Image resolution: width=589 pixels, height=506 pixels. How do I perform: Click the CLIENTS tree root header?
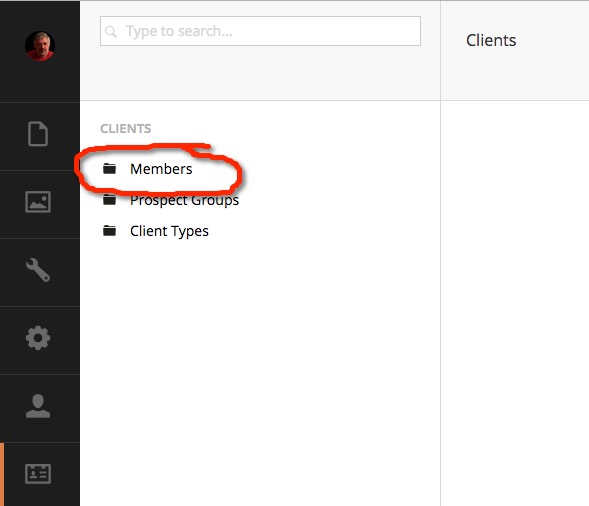[x=125, y=128]
